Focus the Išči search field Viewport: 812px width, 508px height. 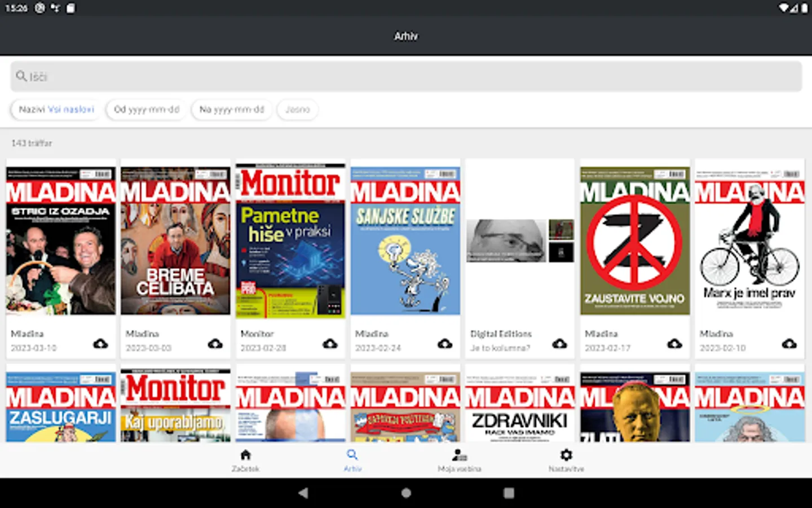point(406,76)
